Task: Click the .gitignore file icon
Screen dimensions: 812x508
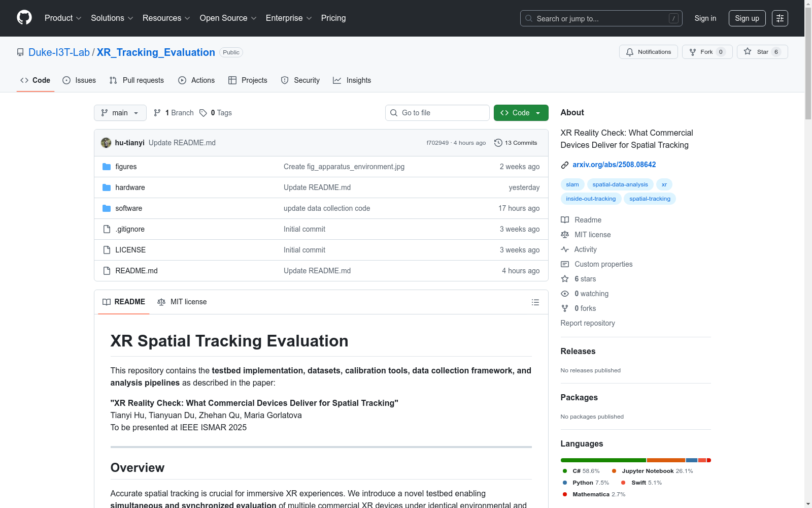Action: pos(107,229)
